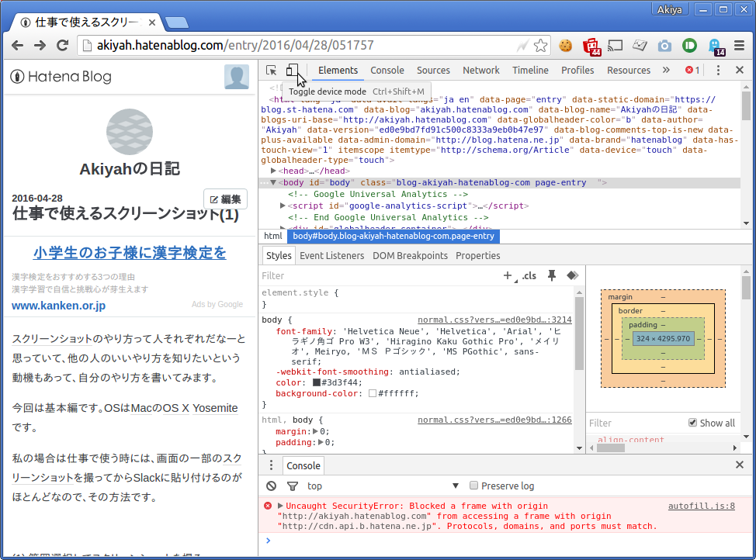Click the computed styles Filter field
756x560 pixels.
pyautogui.click(x=636, y=423)
